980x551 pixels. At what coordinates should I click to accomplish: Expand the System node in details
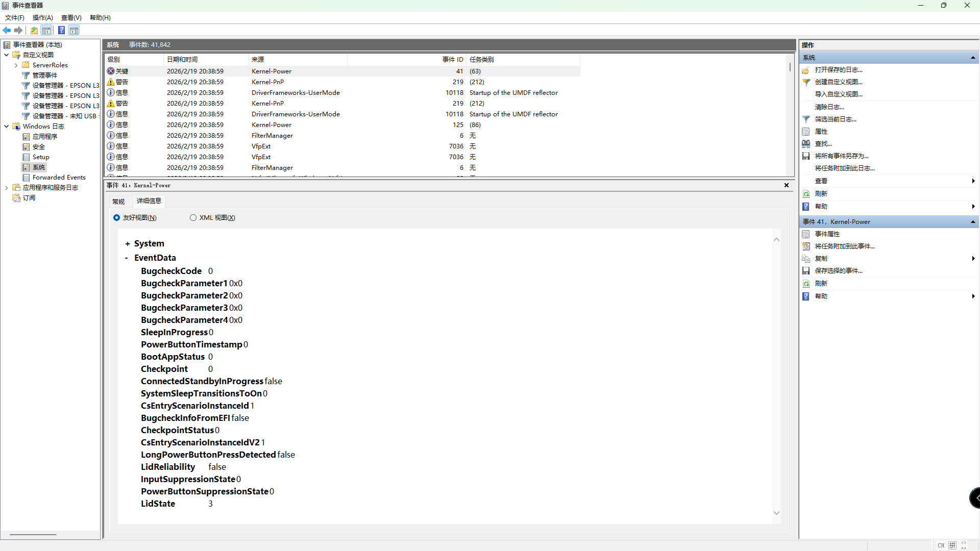(x=127, y=244)
